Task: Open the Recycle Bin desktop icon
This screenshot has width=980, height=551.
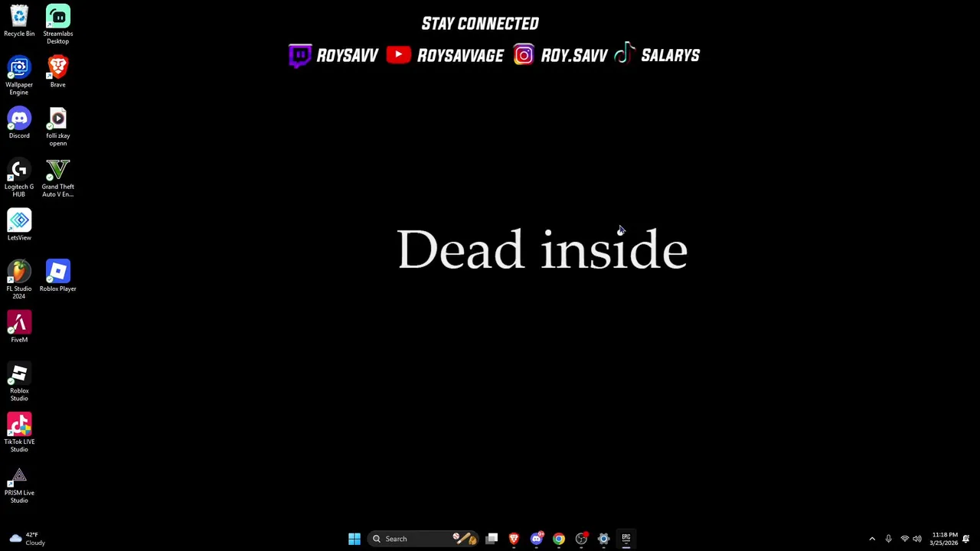Action: tap(19, 21)
